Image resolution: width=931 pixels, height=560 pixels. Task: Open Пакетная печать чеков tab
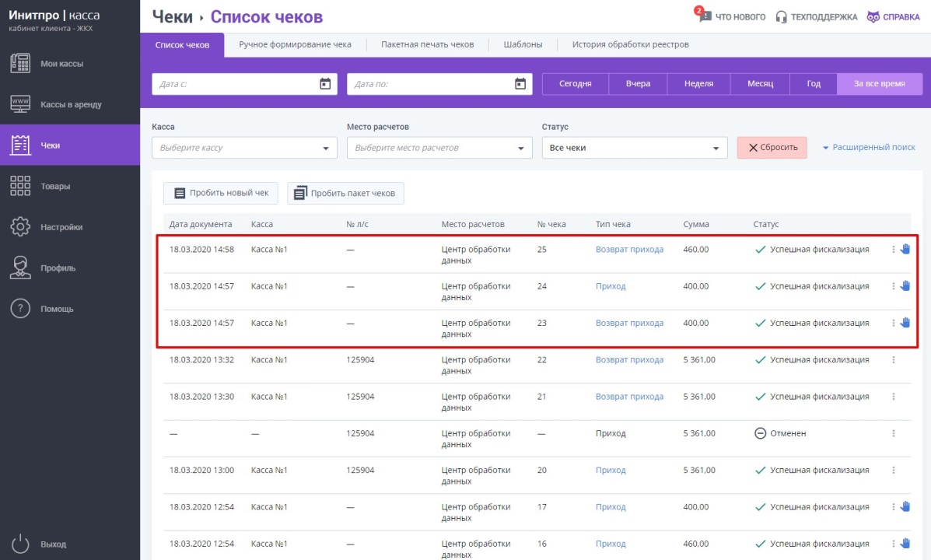coord(428,44)
